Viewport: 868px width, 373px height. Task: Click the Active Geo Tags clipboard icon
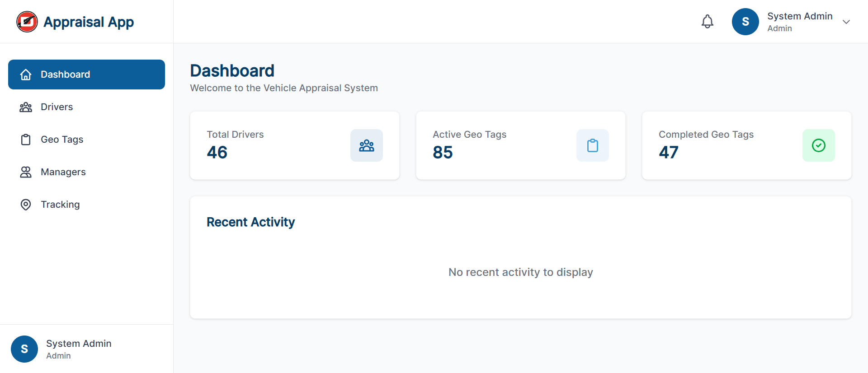pyautogui.click(x=592, y=145)
